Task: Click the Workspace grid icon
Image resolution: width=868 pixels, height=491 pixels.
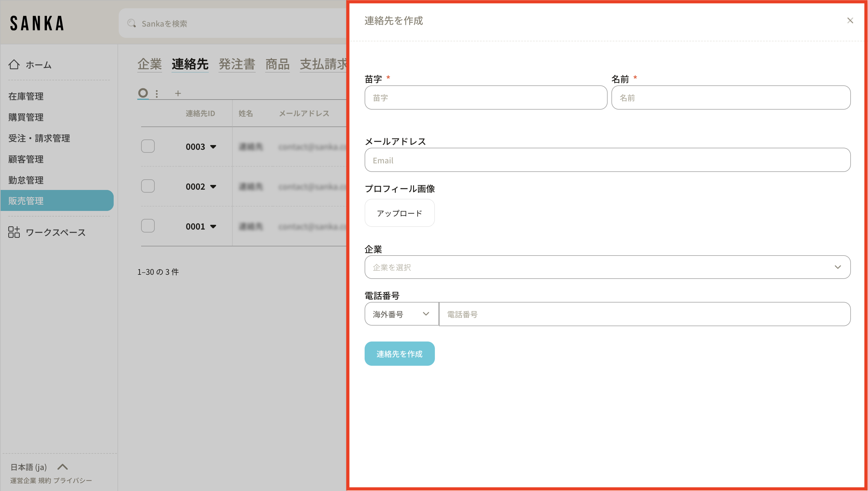Action: (x=14, y=232)
